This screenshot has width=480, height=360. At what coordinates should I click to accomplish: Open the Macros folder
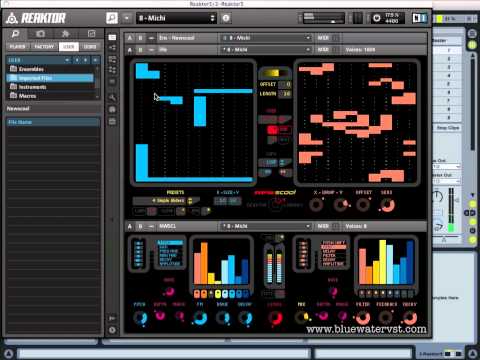coord(27,96)
